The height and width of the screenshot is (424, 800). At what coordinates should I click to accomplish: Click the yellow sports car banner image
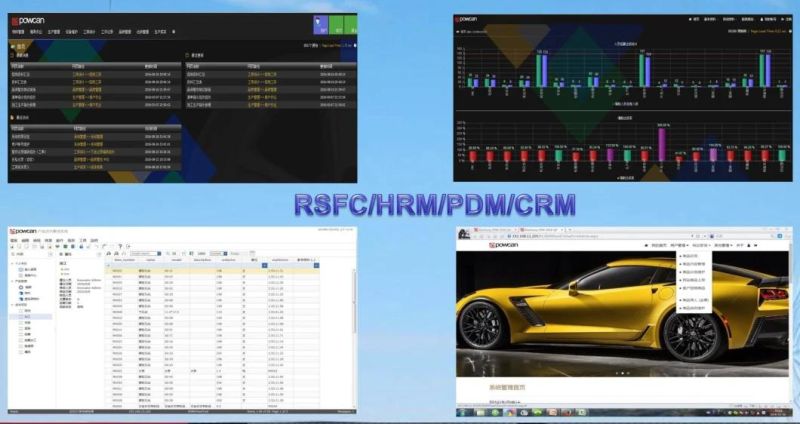coord(622,314)
